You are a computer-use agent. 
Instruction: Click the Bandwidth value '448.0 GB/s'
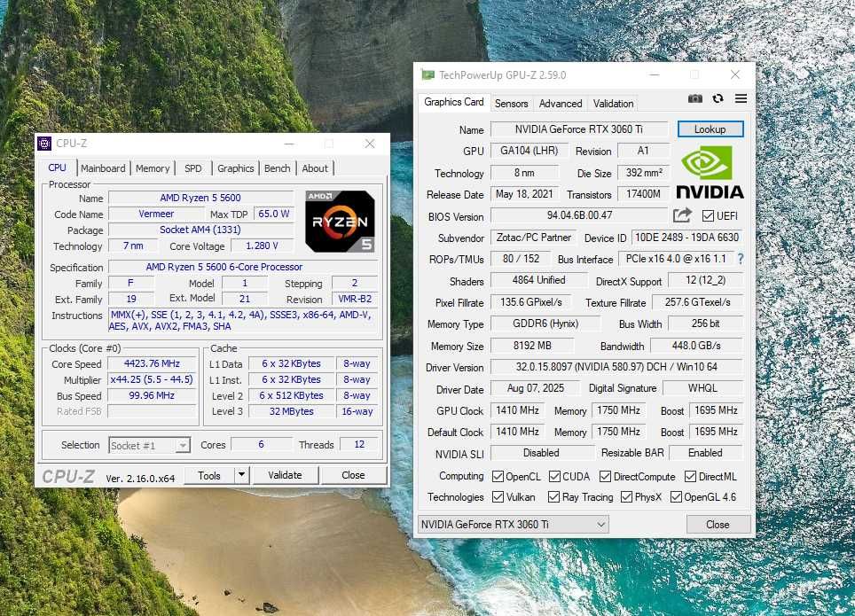pos(696,346)
